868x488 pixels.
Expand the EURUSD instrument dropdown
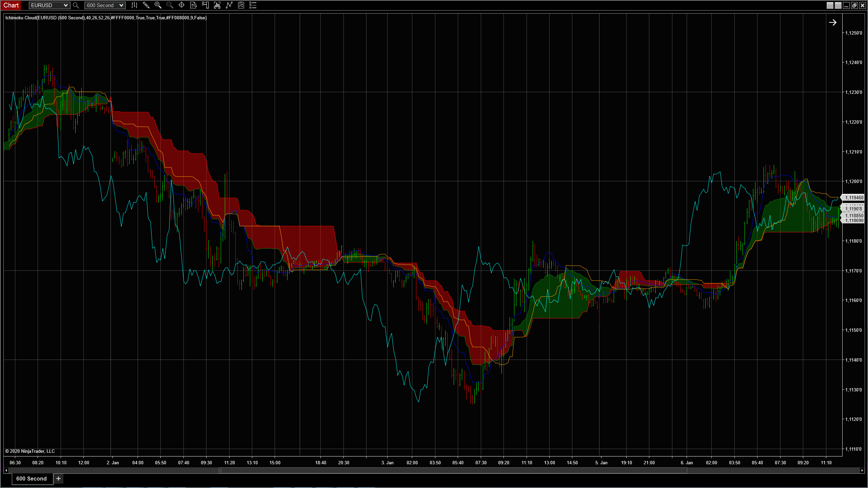coord(65,5)
